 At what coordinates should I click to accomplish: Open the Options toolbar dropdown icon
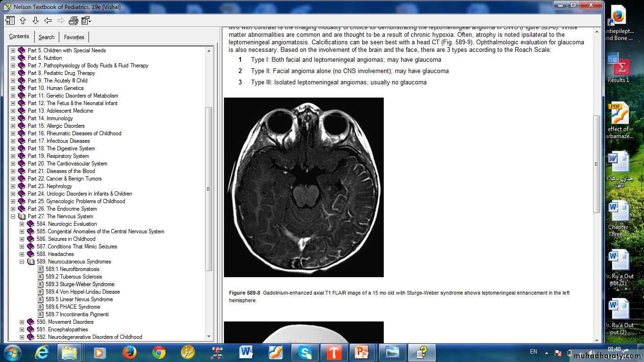point(86,20)
